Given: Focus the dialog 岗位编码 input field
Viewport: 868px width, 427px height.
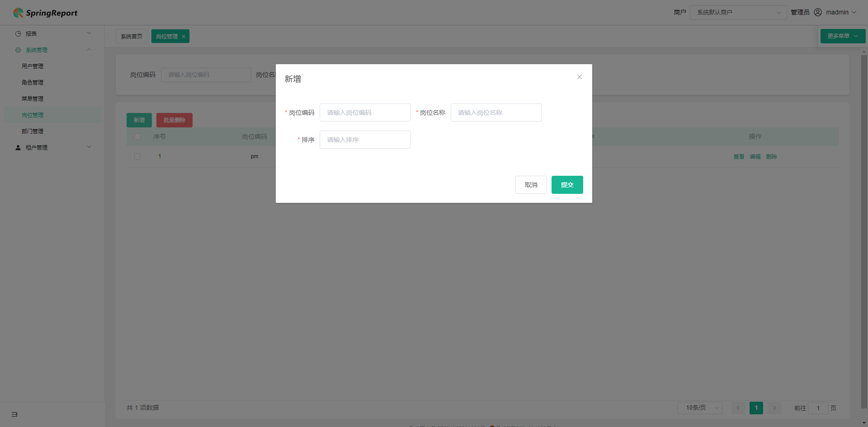Looking at the screenshot, I should click(x=365, y=113).
